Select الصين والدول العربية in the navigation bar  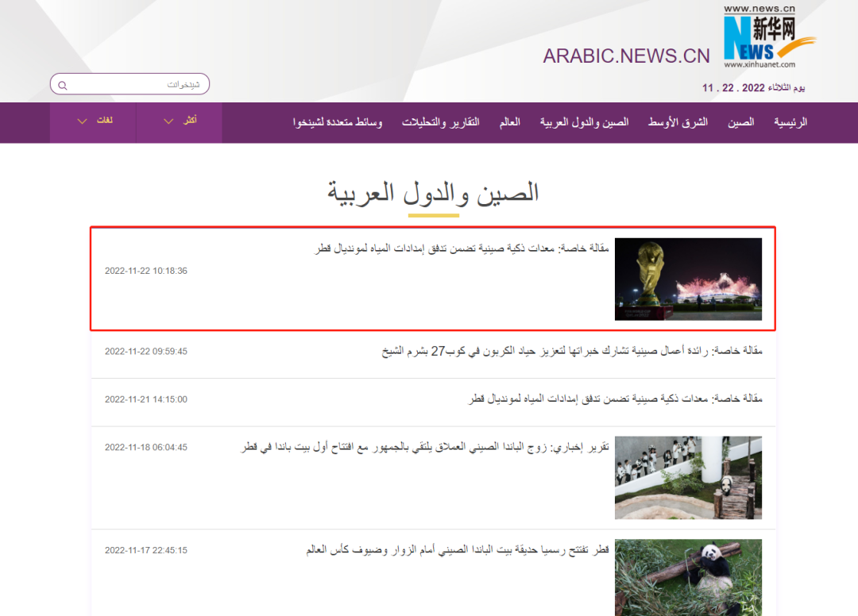click(x=585, y=122)
